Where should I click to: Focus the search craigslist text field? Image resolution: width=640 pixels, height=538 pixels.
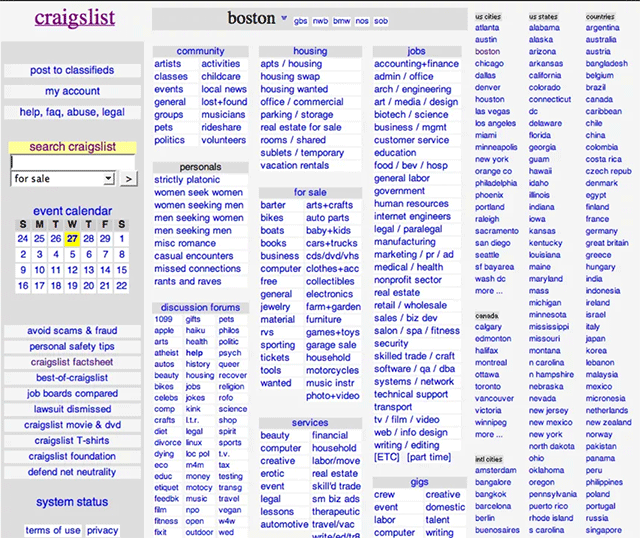[x=72, y=162]
